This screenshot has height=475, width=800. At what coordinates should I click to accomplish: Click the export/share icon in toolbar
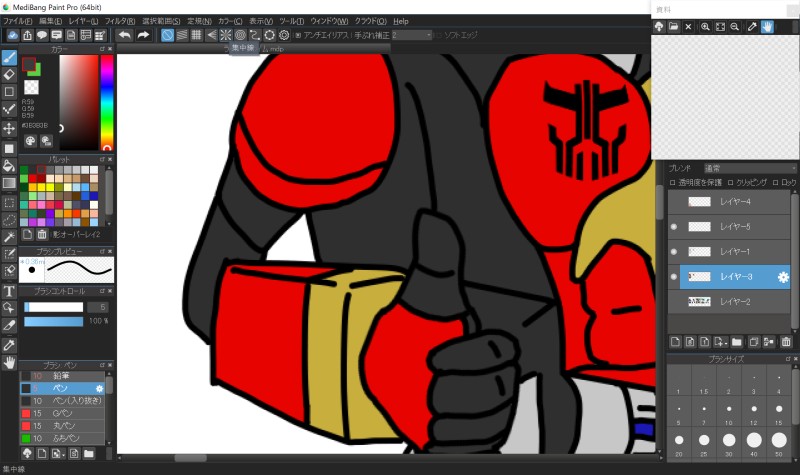click(x=28, y=35)
